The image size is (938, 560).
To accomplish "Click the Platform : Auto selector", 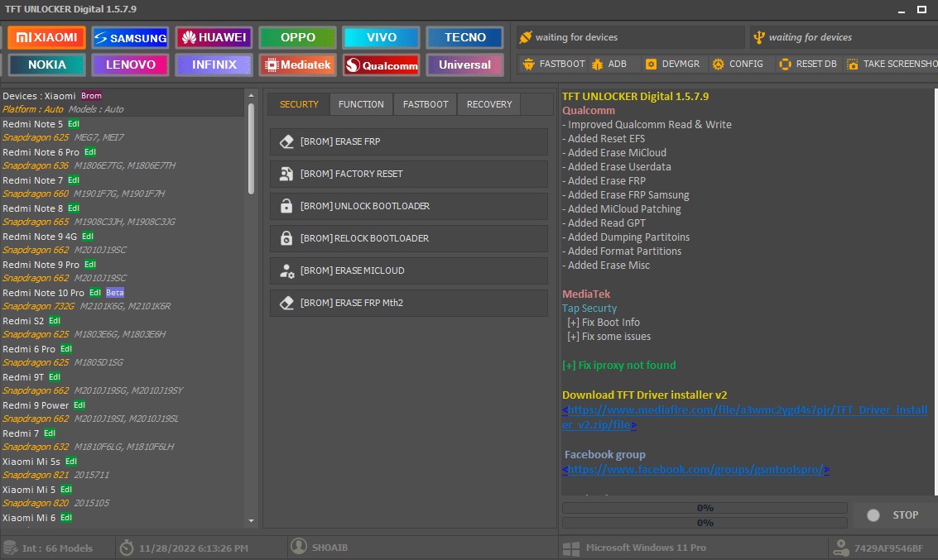I will click(x=32, y=109).
